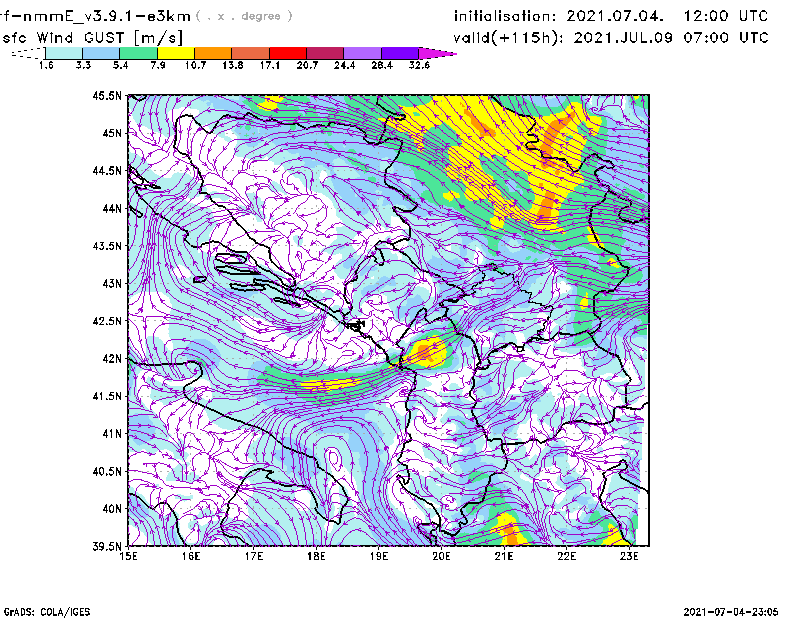Image resolution: width=800 pixels, height=618 pixels.
Task: Click the legend value 7.9
Action: click(158, 65)
